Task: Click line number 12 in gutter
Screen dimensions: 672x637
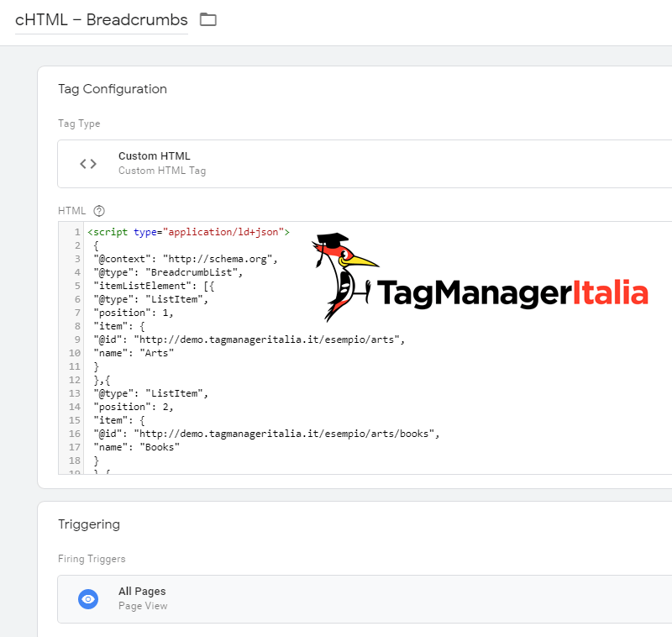Action: coord(75,380)
